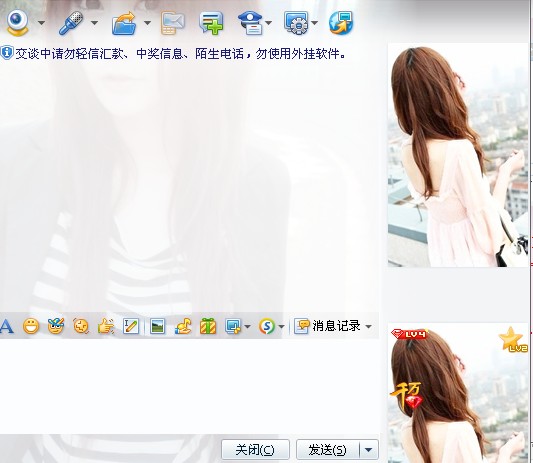Open the emoticon smiley picker
Viewport: 533px width, 463px height.
coord(31,326)
